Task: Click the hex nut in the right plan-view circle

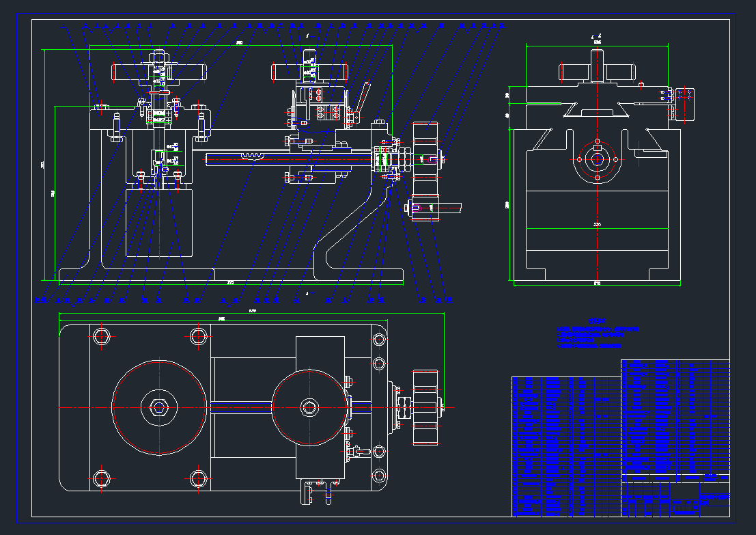Action: click(309, 407)
